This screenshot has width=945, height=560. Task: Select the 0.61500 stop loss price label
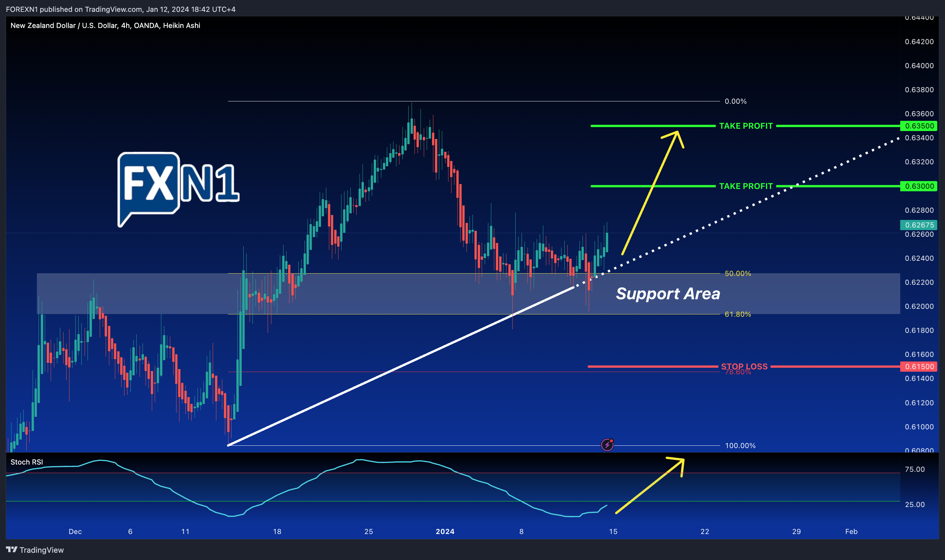click(x=919, y=366)
